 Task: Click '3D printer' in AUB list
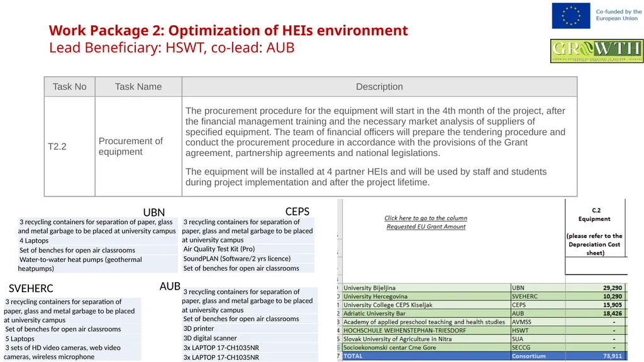(x=250, y=328)
